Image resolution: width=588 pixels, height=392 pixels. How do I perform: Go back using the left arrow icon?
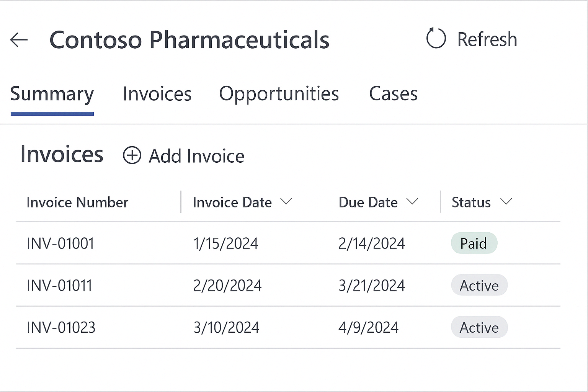(19, 39)
